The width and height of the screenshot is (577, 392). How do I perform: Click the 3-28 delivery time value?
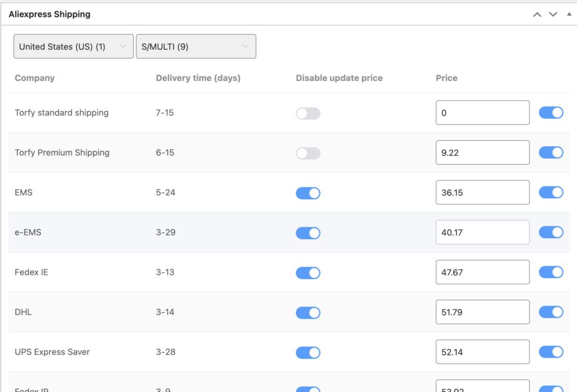pyautogui.click(x=166, y=352)
